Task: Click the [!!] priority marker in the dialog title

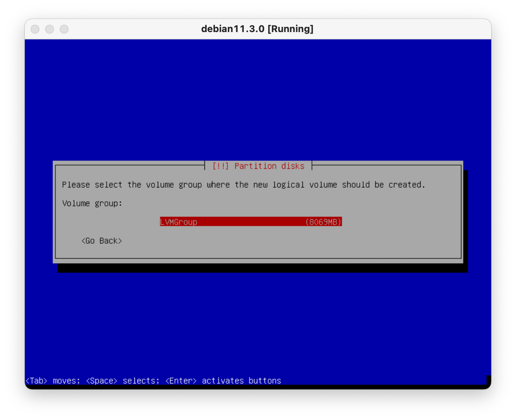Action: [220, 166]
